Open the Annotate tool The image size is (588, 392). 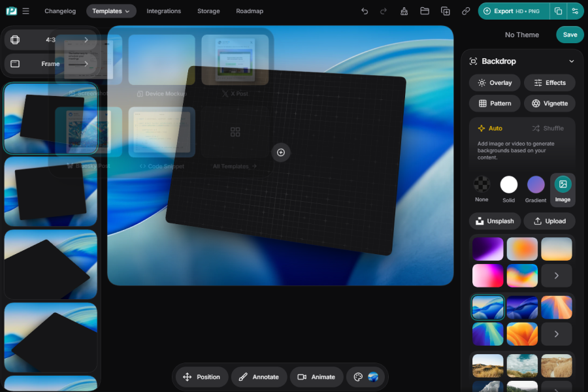click(259, 377)
